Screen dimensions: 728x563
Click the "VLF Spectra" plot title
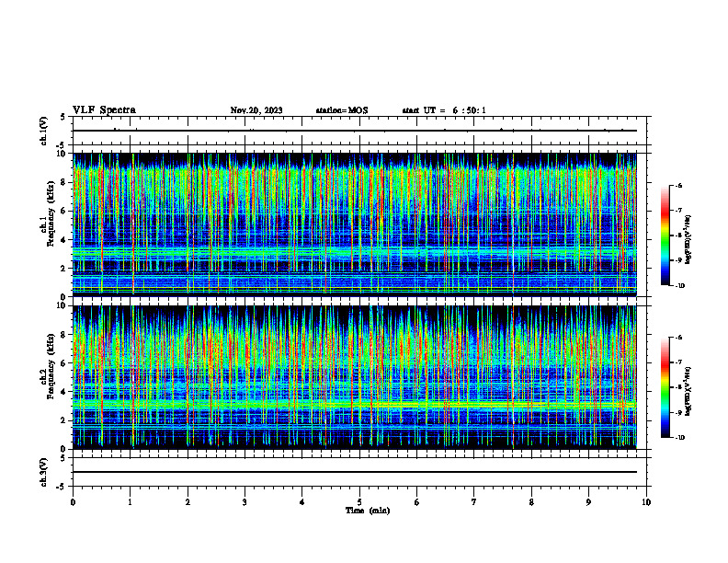[x=104, y=110]
